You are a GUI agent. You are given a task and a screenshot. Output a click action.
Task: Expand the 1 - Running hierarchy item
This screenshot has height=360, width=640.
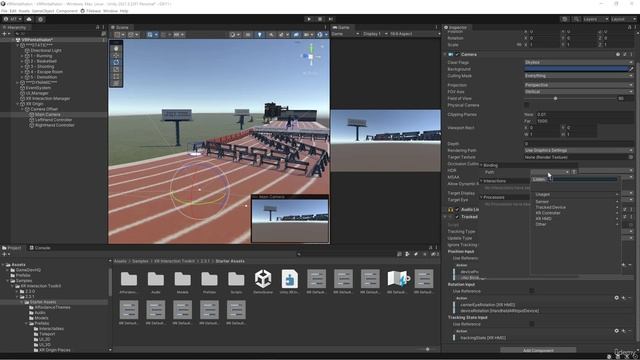(x=22, y=56)
